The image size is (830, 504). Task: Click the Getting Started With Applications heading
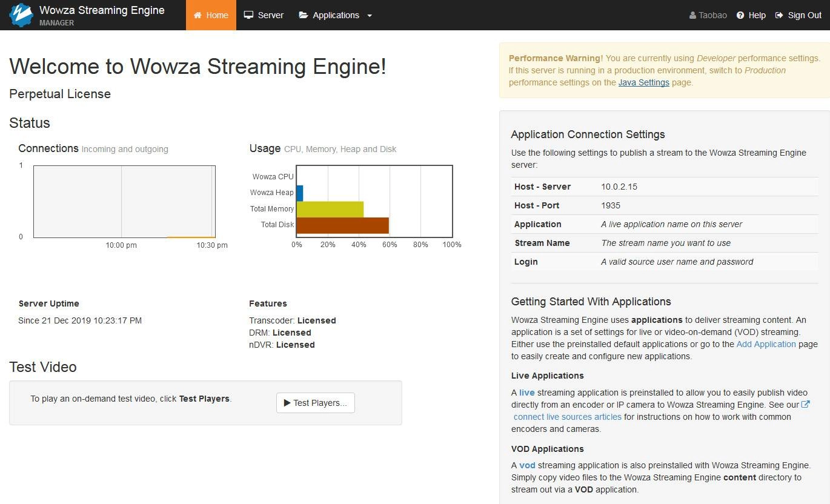point(591,302)
